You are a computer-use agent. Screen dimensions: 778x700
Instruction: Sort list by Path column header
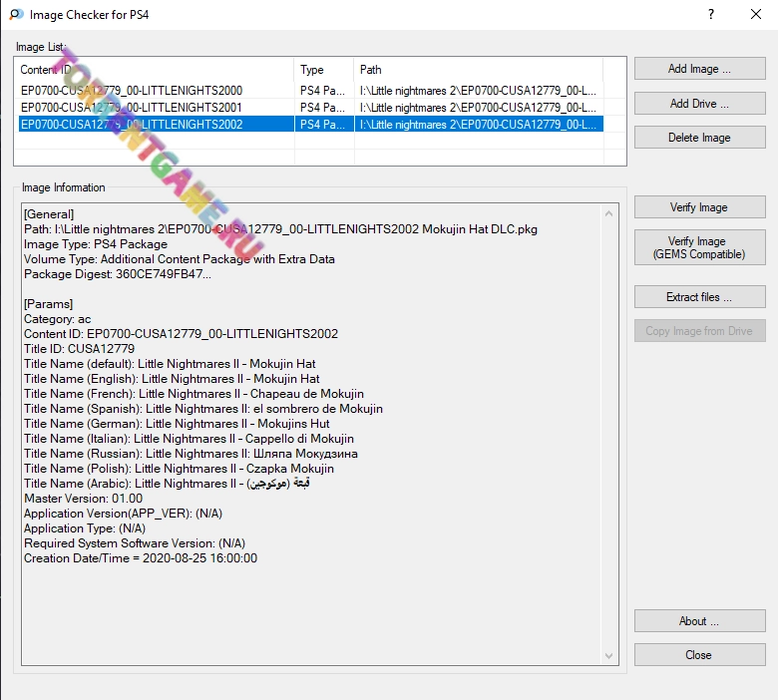click(479, 70)
